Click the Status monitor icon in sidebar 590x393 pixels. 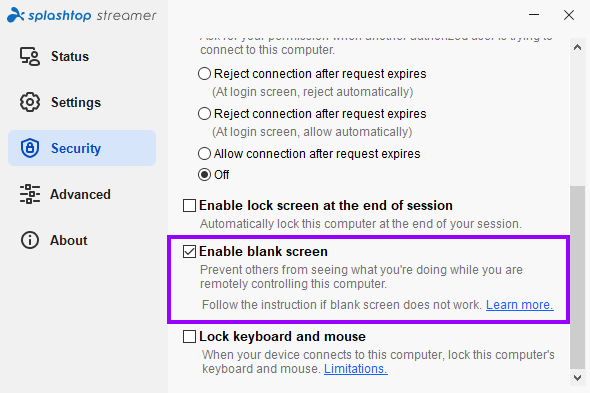30,56
